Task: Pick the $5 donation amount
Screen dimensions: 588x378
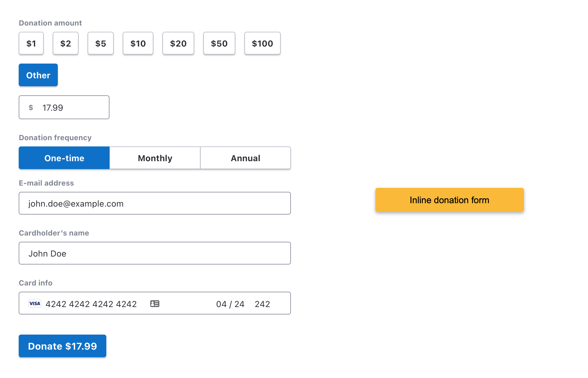Action: [x=101, y=43]
